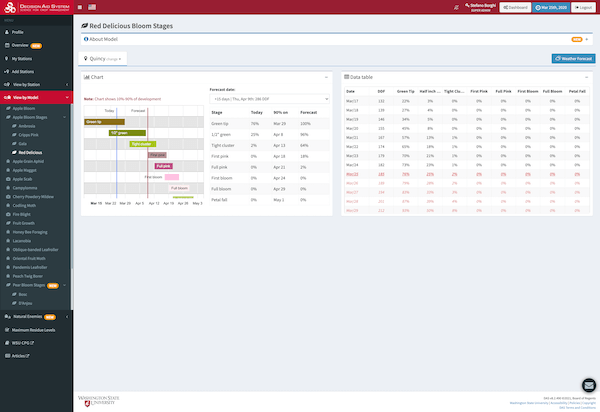
Task: Open the Forecast date dropdown
Action: click(270, 99)
